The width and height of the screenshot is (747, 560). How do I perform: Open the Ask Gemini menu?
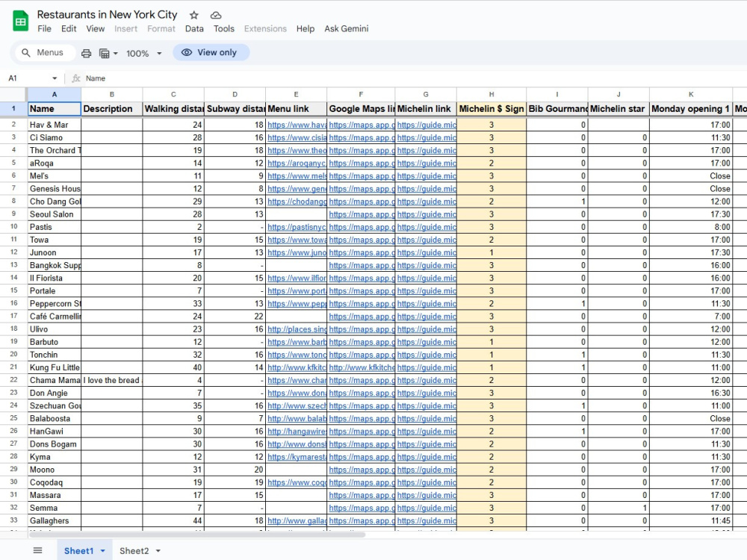coord(347,28)
